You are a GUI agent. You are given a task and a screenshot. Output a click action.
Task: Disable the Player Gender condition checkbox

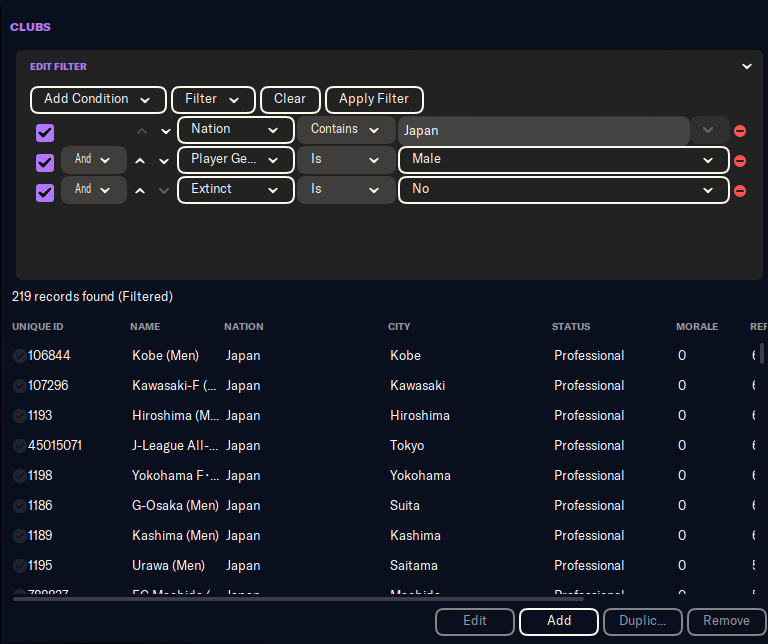pyautogui.click(x=45, y=162)
